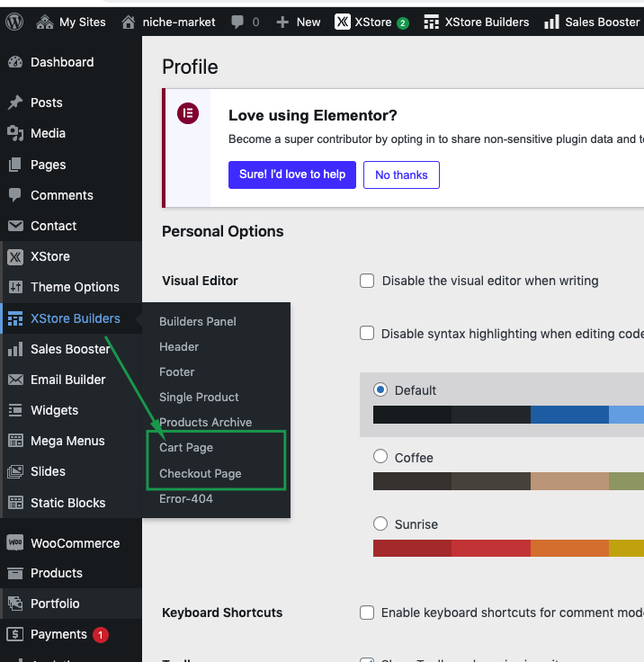Image resolution: width=644 pixels, height=662 pixels.
Task: Click the Dashboard gauge icon in sidebar
Action: coord(15,62)
